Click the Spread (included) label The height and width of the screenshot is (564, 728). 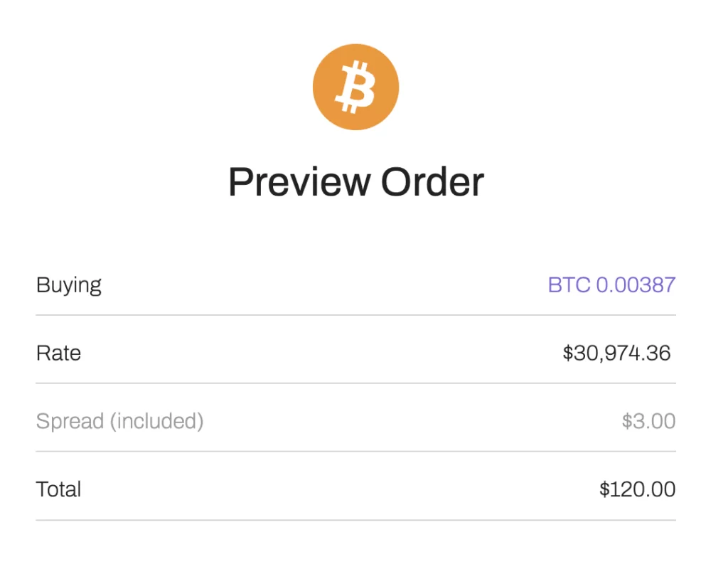(x=119, y=421)
